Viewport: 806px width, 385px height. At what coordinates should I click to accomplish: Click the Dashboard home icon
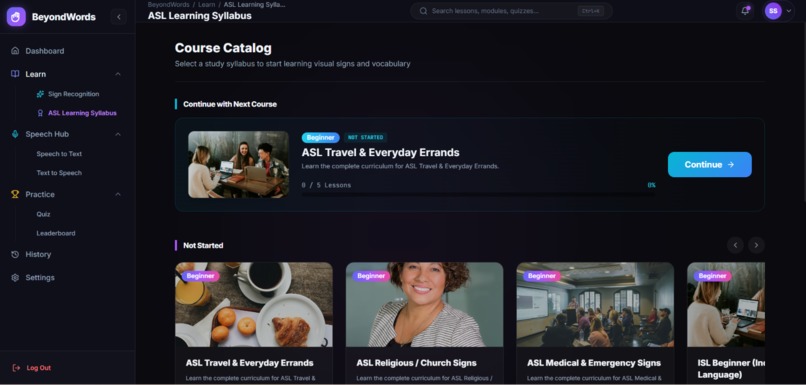click(x=15, y=51)
